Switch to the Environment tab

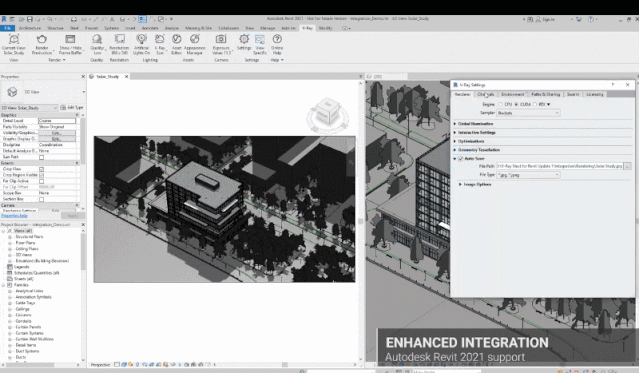[512, 94]
